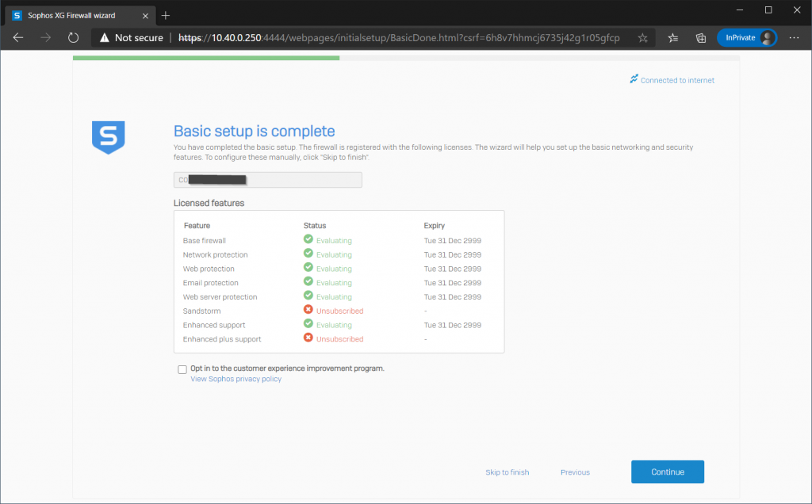Select the Web protection feature name
812x504 pixels.
tap(209, 269)
